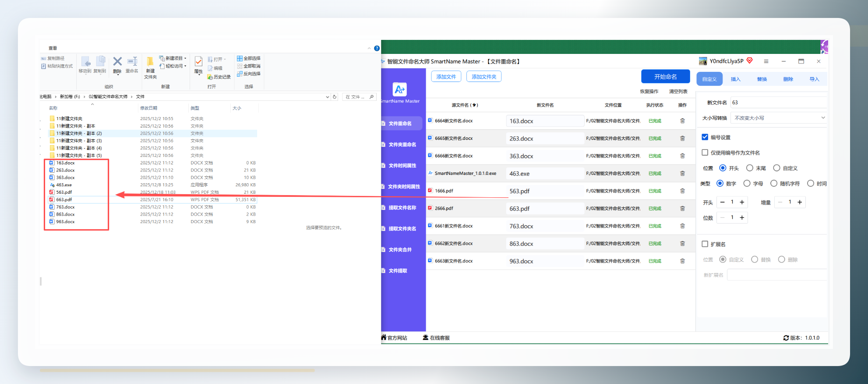Click Explorer's copy to (复制到) icon
Viewport: 868px width, 384px height.
coord(100,61)
